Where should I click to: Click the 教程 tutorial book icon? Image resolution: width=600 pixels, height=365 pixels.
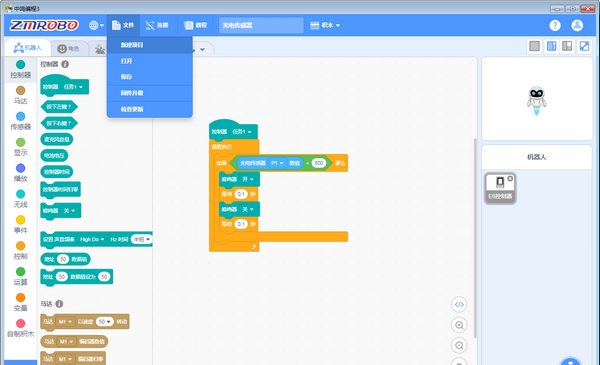(188, 25)
